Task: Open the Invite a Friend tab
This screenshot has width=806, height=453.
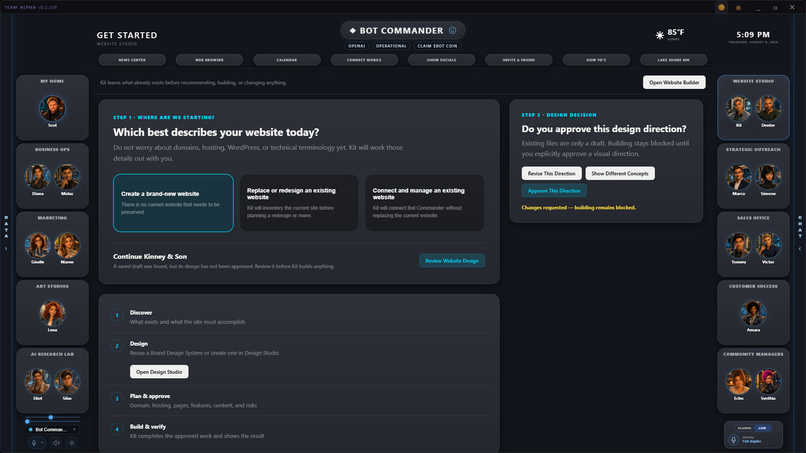Action: tap(519, 60)
